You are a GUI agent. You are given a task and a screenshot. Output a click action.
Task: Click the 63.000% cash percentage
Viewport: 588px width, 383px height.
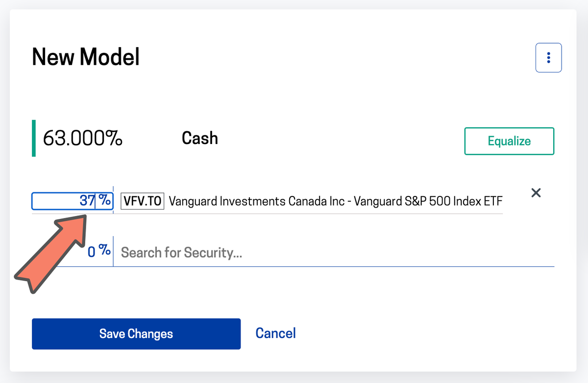tap(83, 139)
